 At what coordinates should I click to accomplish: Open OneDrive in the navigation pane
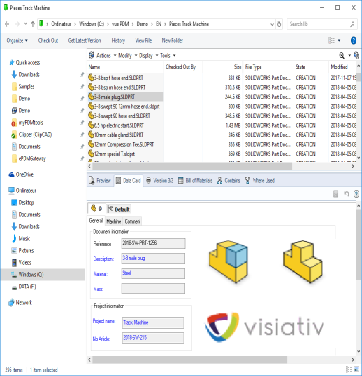point(21,175)
